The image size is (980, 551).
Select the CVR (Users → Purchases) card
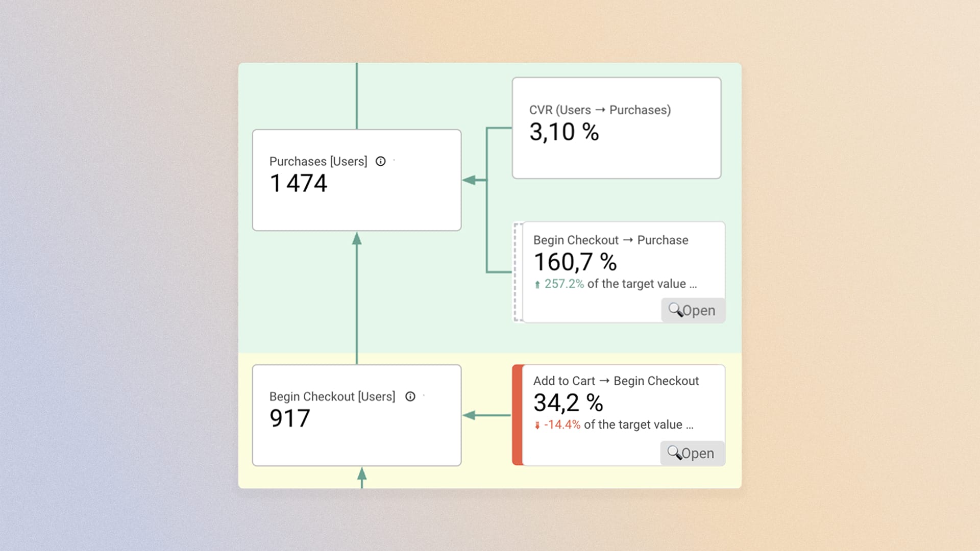click(617, 128)
